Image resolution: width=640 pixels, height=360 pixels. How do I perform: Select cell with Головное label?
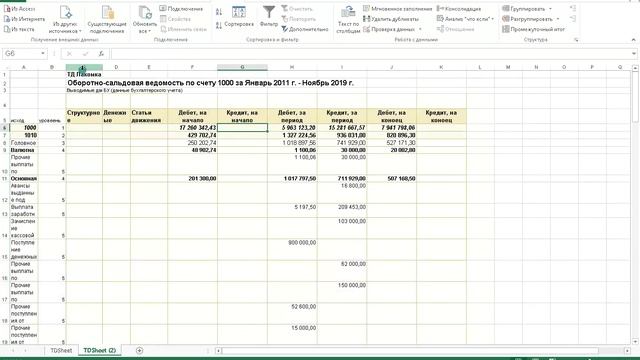pos(24,143)
